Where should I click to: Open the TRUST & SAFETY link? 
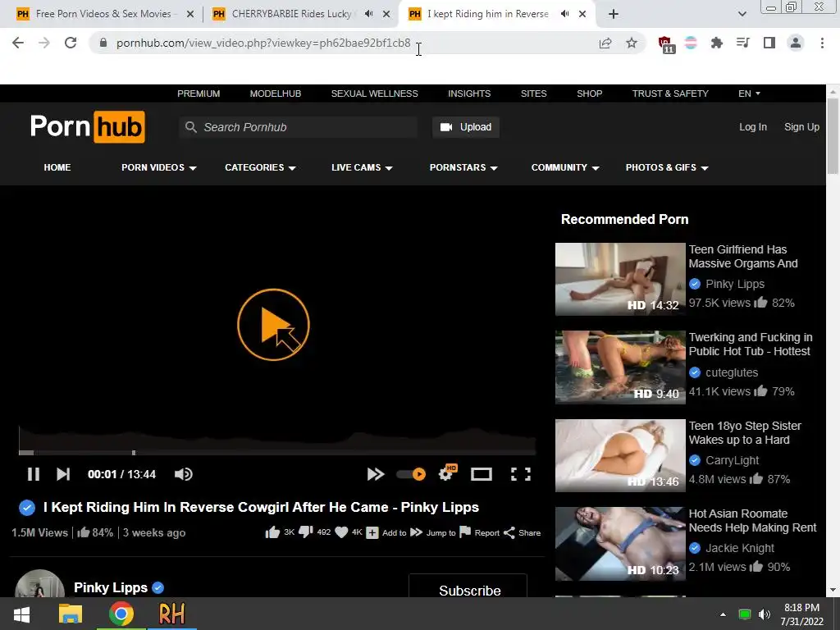[x=670, y=94]
